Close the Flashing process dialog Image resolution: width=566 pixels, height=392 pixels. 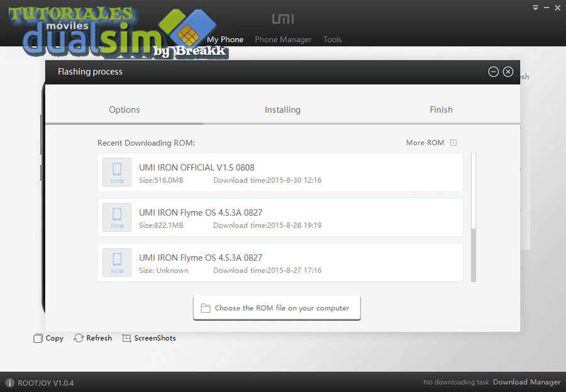pyautogui.click(x=508, y=72)
